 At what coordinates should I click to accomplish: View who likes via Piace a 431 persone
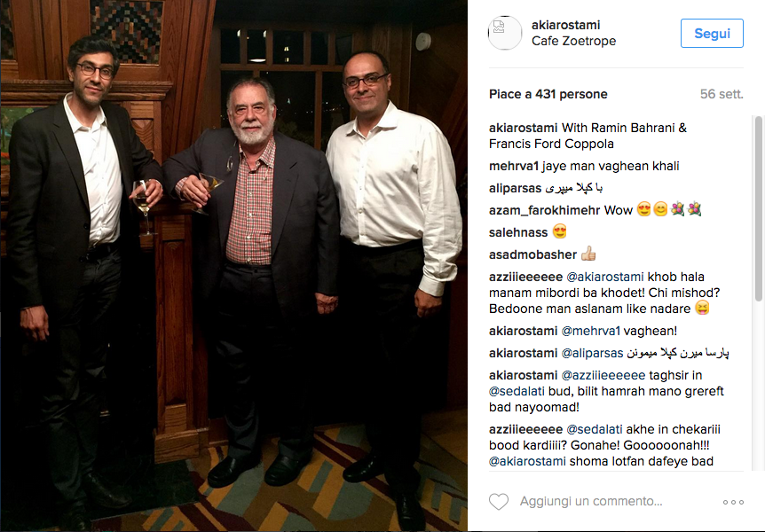coord(548,94)
